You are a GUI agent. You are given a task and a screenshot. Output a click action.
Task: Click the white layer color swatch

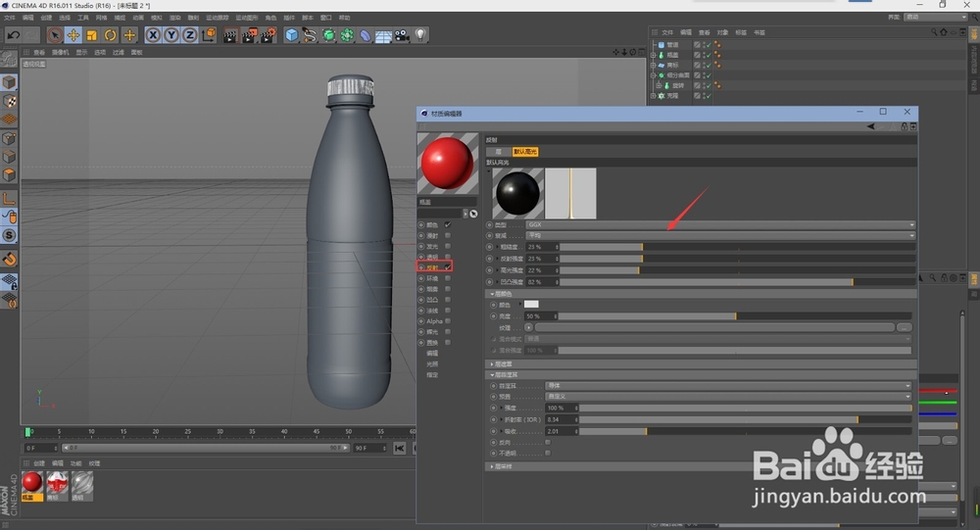point(531,305)
